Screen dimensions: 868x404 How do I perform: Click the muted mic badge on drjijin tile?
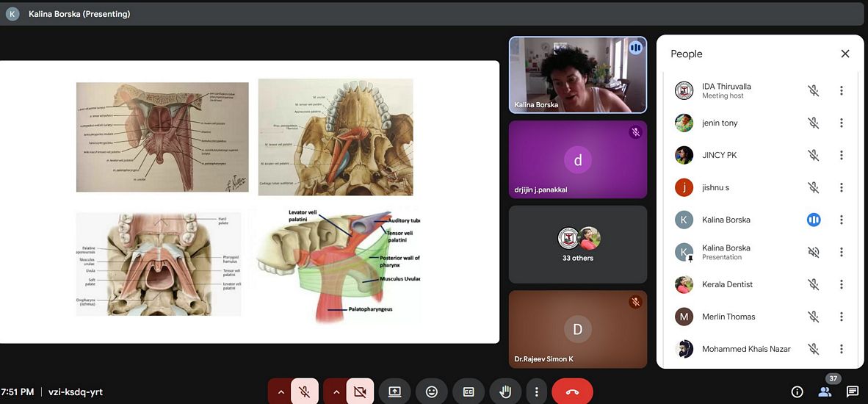(x=635, y=132)
